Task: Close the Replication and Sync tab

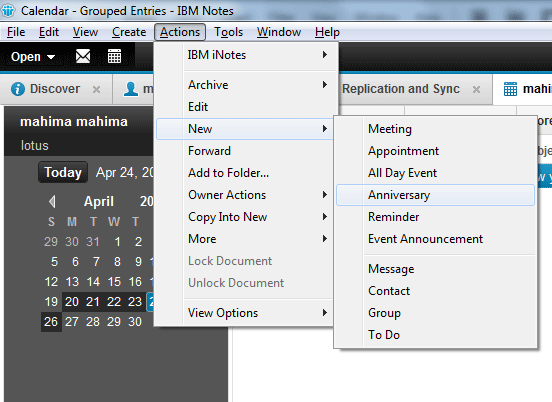Action: pyautogui.click(x=476, y=89)
